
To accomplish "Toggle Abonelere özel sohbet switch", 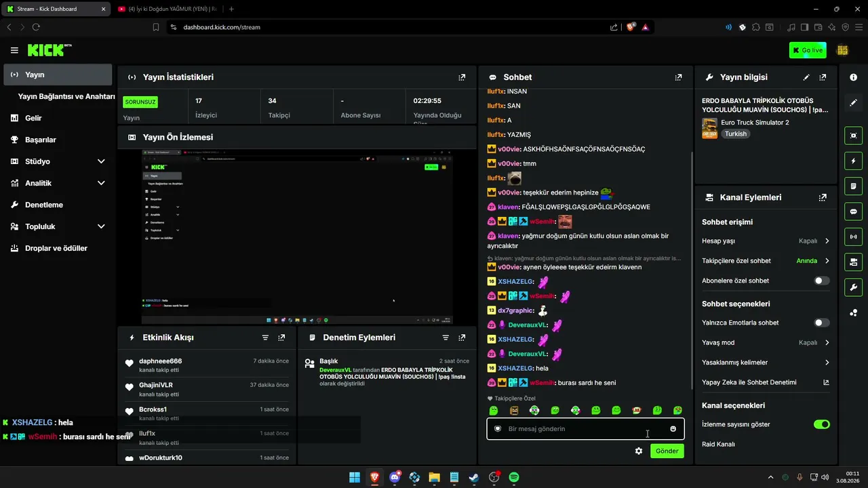I will 822,281.
